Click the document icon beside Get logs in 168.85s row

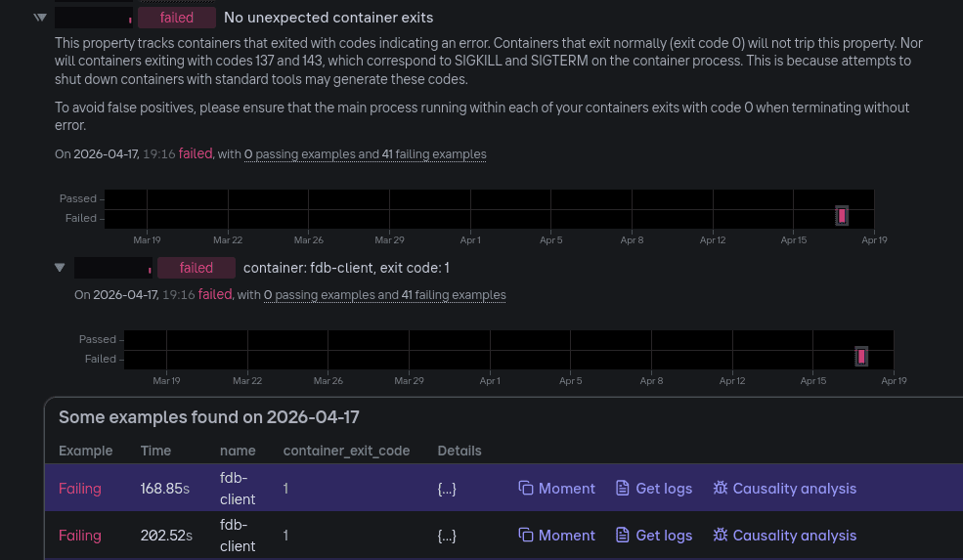tap(623, 488)
